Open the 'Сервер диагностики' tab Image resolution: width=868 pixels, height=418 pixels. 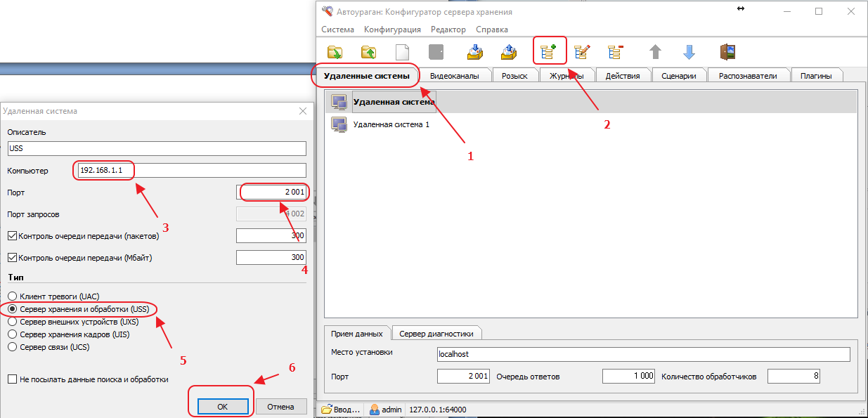[436, 334]
